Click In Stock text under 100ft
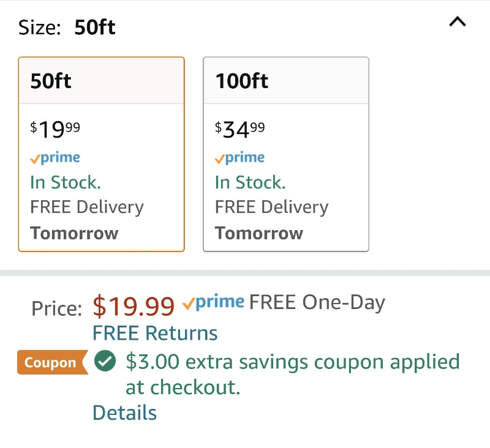The width and height of the screenshot is (490, 448). [251, 182]
